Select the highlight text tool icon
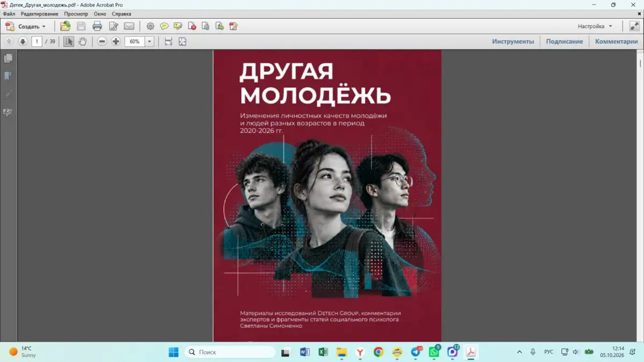The width and height of the screenshot is (644, 362). point(178,26)
